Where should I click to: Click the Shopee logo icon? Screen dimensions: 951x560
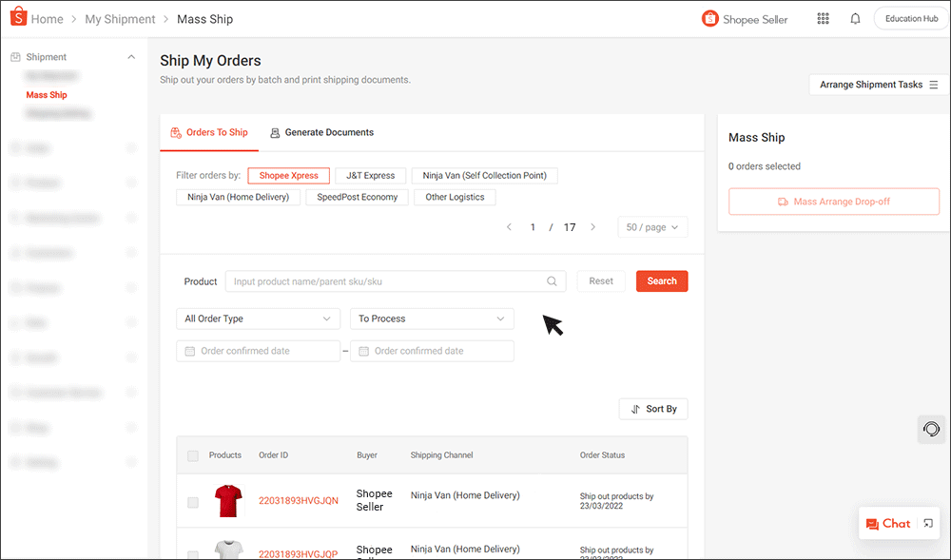coord(18,18)
